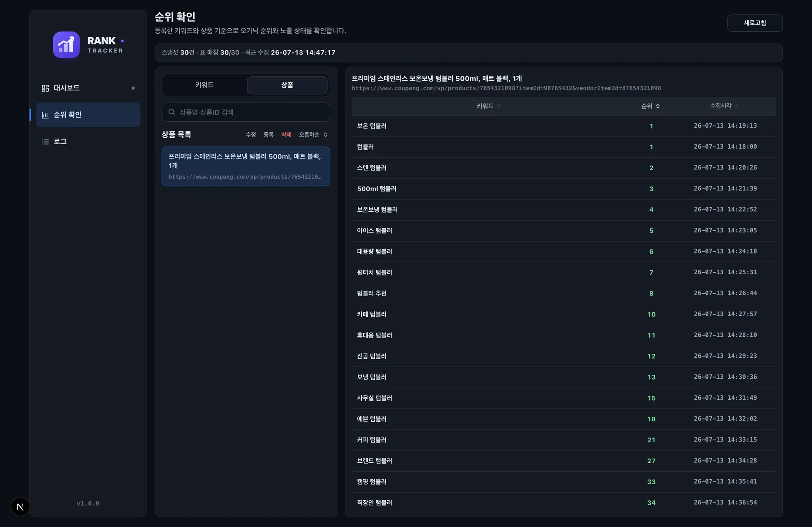Click the red 삭제 link

click(286, 134)
